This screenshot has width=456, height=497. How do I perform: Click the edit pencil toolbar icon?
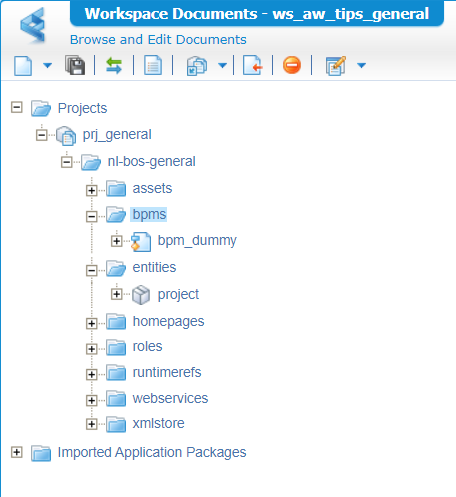click(336, 66)
